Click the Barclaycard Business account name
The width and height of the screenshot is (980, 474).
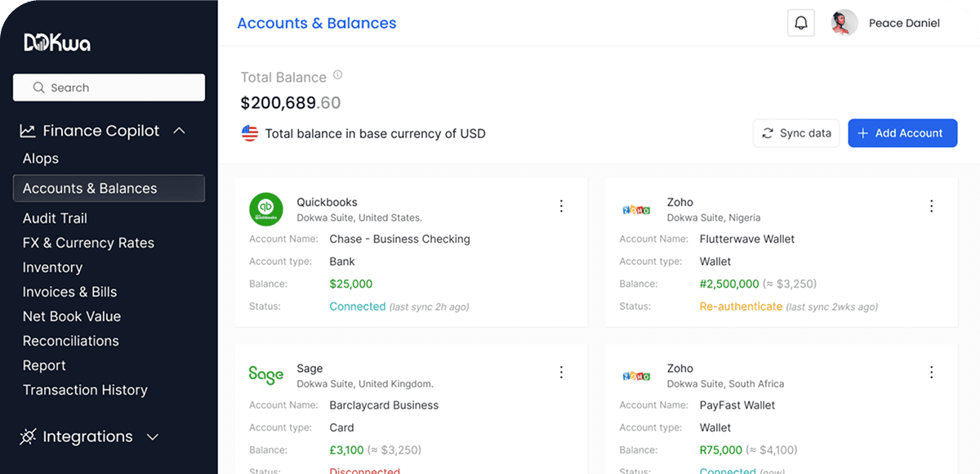point(384,405)
